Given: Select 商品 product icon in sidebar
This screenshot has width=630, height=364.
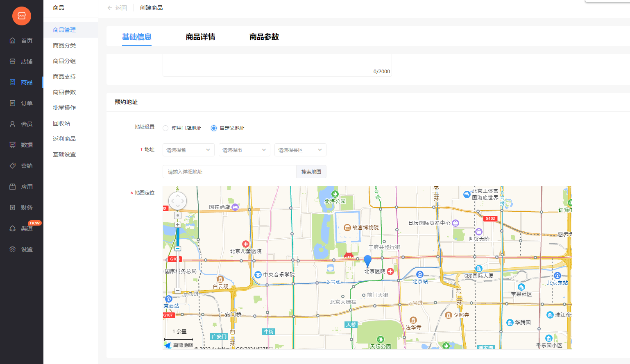Looking at the screenshot, I should (x=13, y=82).
